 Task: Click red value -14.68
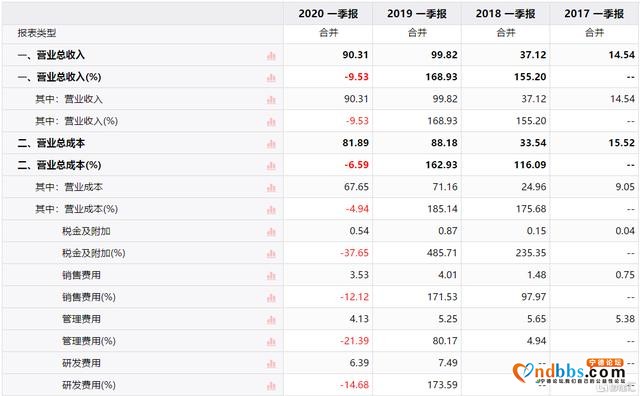pyautogui.click(x=354, y=386)
